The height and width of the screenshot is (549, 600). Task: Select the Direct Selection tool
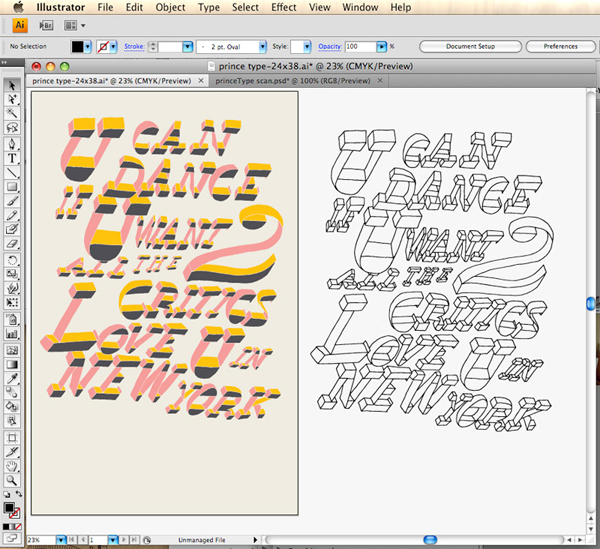click(12, 99)
